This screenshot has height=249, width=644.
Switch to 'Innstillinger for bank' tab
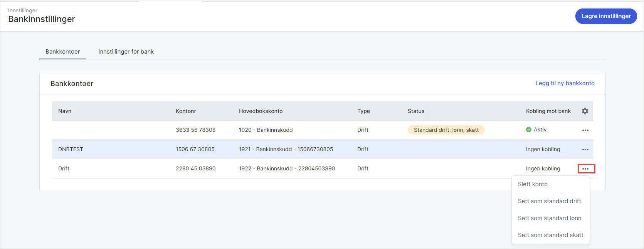coord(126,52)
